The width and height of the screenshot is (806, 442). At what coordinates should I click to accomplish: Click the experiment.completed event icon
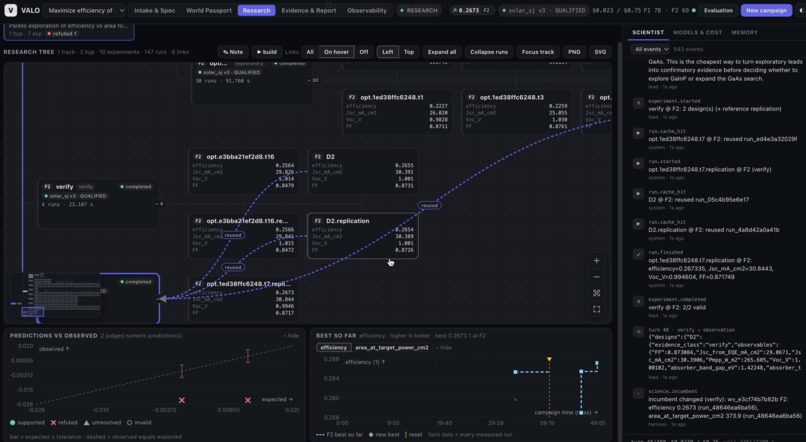[x=638, y=301]
